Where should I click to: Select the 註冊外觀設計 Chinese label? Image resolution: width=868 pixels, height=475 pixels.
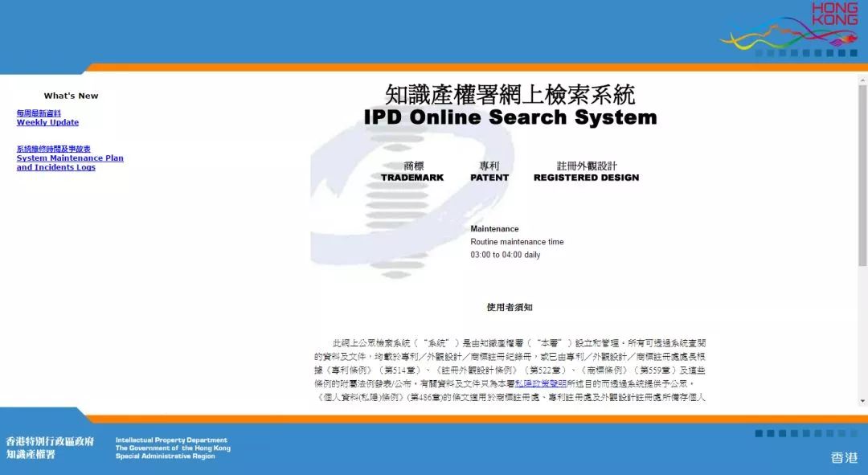coord(587,166)
